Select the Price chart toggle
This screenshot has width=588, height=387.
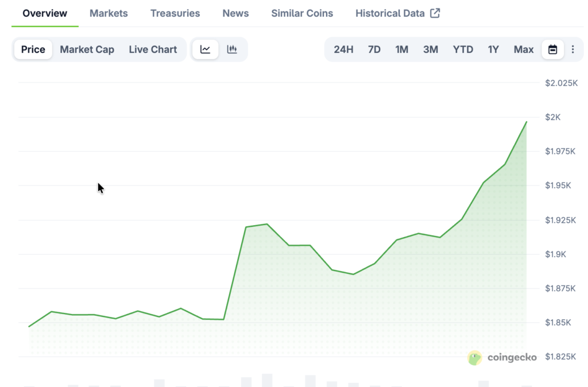coord(33,49)
